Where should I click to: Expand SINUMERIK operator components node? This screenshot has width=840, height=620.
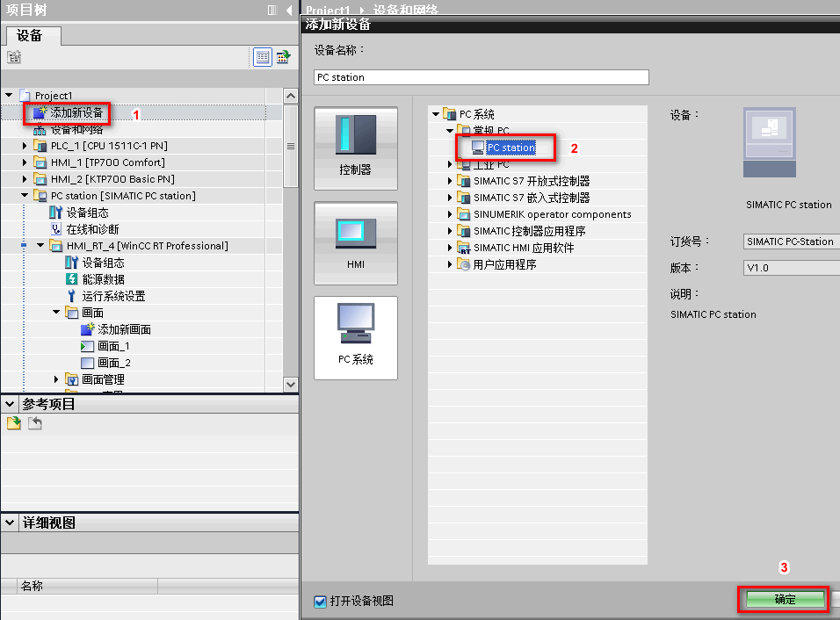click(450, 214)
